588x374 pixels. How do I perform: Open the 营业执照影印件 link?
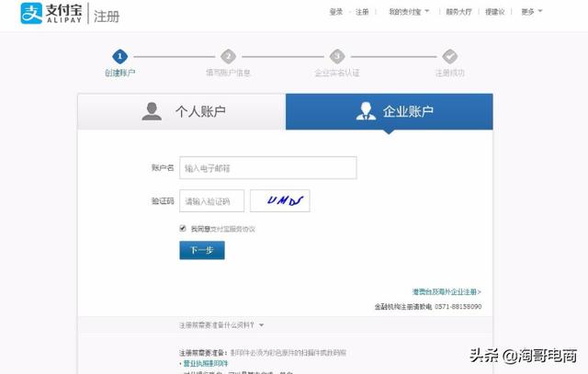(x=206, y=364)
